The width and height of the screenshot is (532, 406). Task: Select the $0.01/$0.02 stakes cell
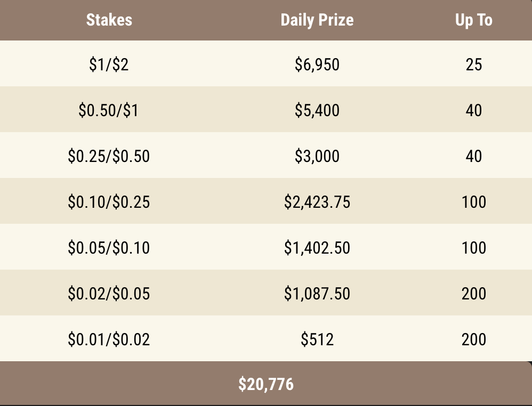click(109, 339)
